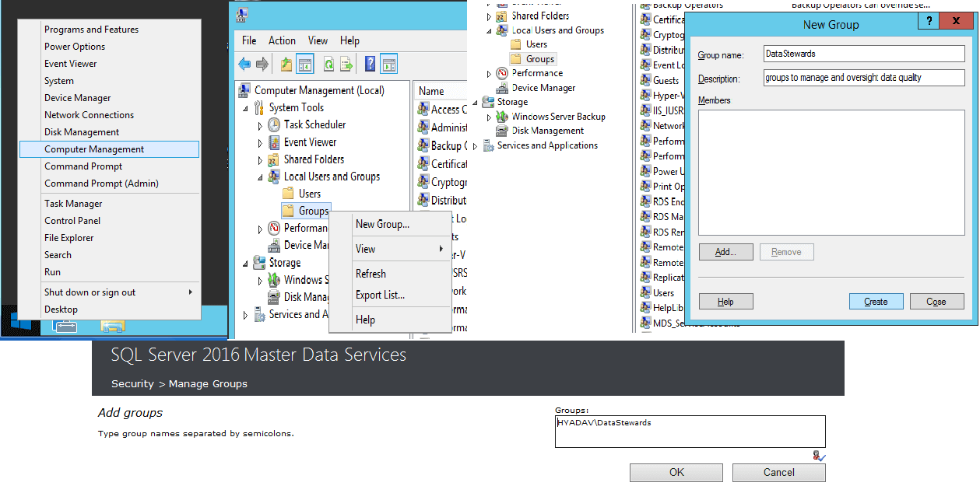Image resolution: width=980 pixels, height=486 pixels.
Task: Click the Back arrow in the toolbar
Action: pyautogui.click(x=244, y=64)
